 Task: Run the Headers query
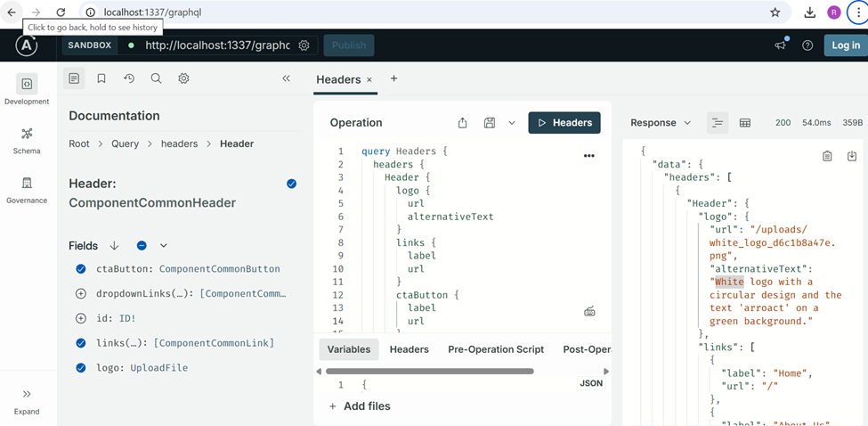(564, 123)
